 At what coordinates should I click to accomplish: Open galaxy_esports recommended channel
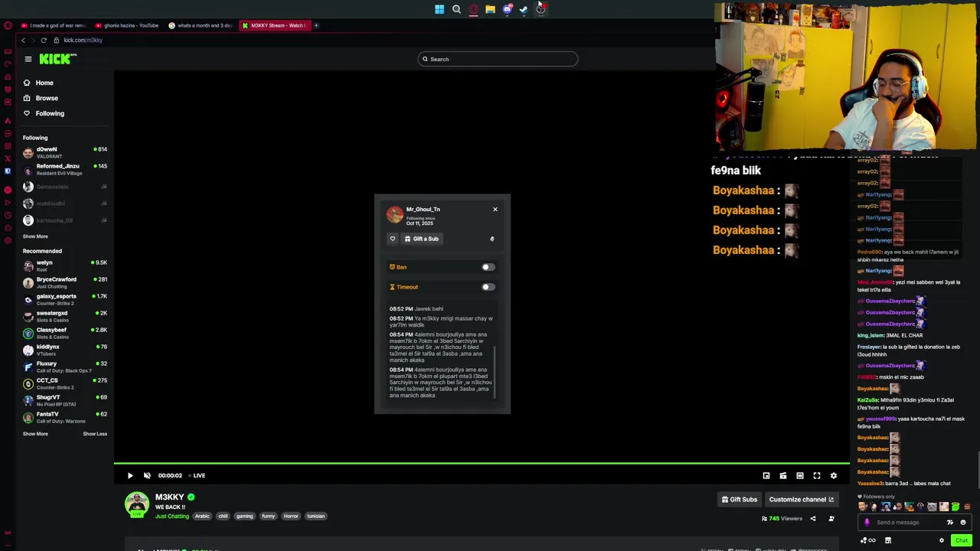point(65,299)
